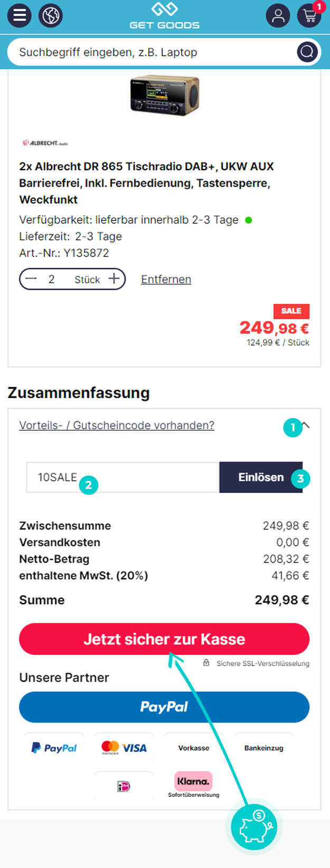
Task: Click the Klarna Sofortüberweisung payment icon
Action: pos(193,785)
